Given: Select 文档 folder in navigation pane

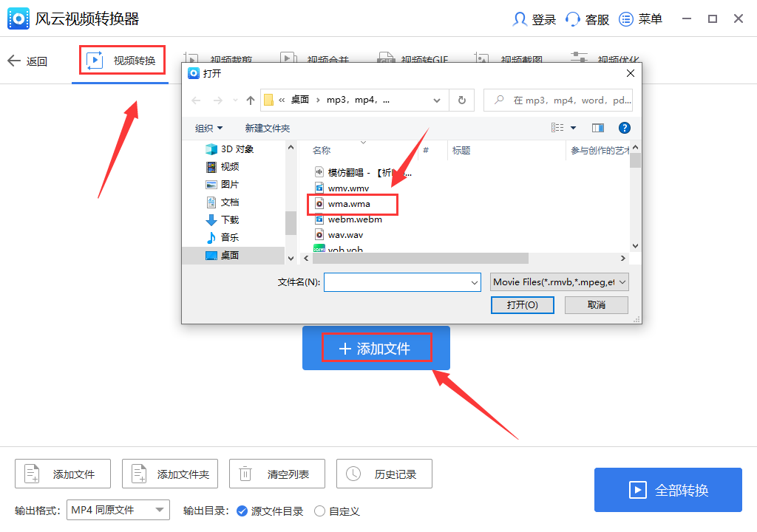Looking at the screenshot, I should tap(223, 202).
